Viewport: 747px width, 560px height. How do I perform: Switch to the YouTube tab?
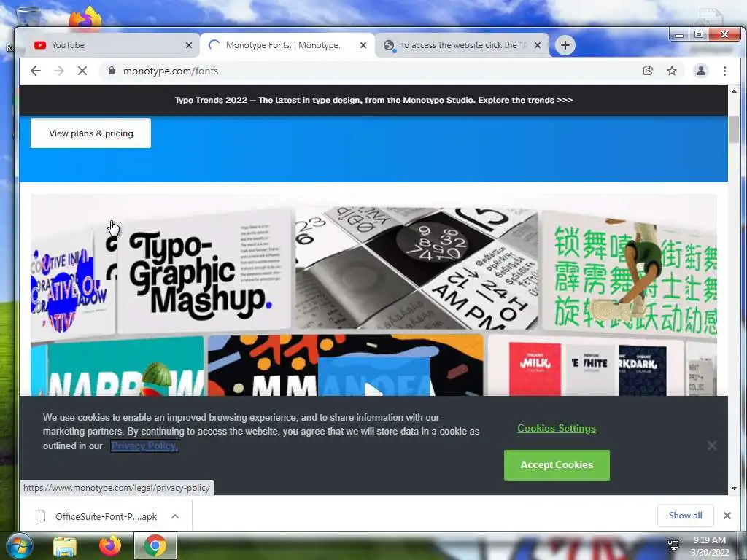(111, 45)
